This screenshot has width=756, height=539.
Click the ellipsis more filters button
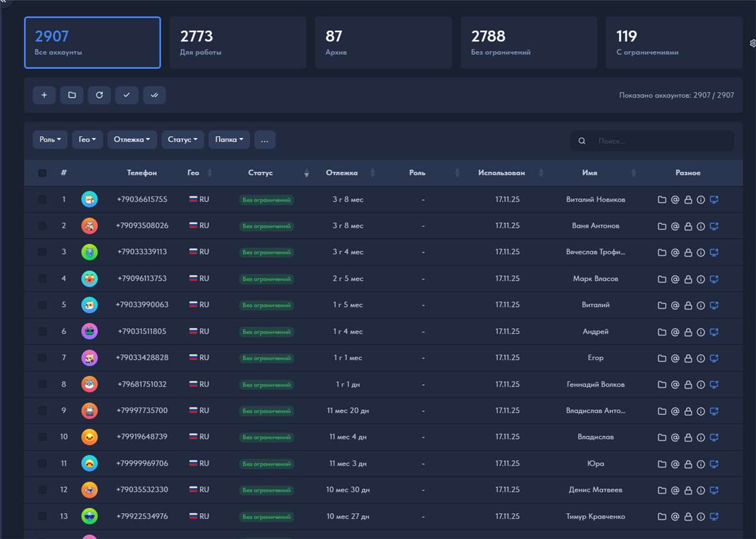pyautogui.click(x=265, y=140)
